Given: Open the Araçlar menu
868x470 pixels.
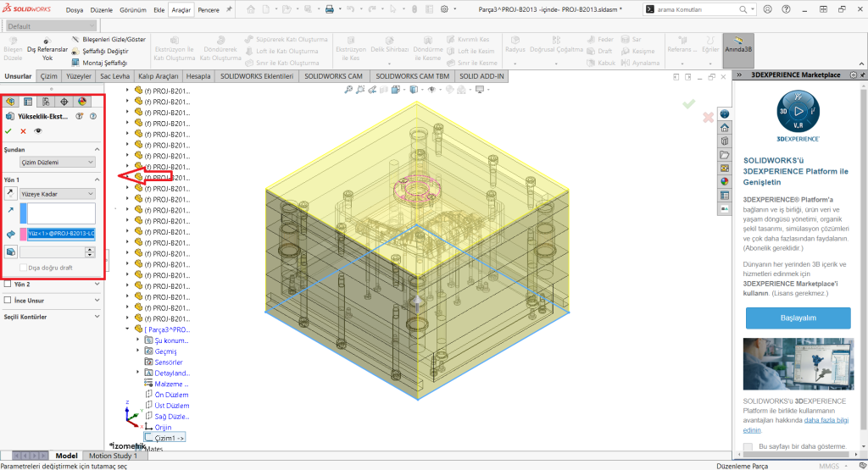Looking at the screenshot, I should [x=181, y=9].
